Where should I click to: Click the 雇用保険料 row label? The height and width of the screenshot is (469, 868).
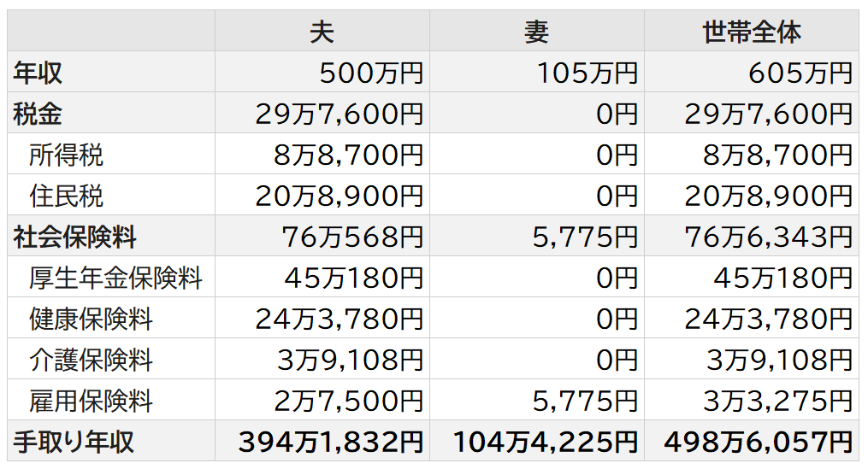[91, 401]
